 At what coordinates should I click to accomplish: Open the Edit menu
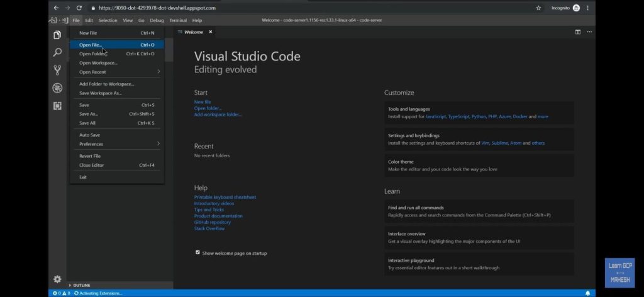pos(89,20)
